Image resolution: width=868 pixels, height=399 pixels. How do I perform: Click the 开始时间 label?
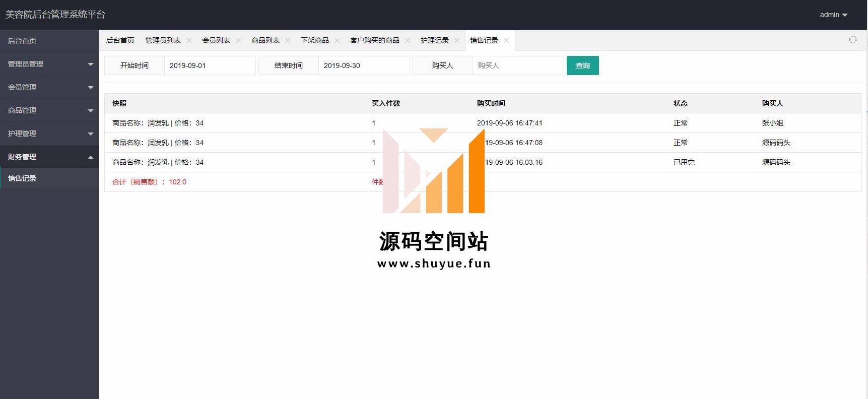(x=135, y=65)
